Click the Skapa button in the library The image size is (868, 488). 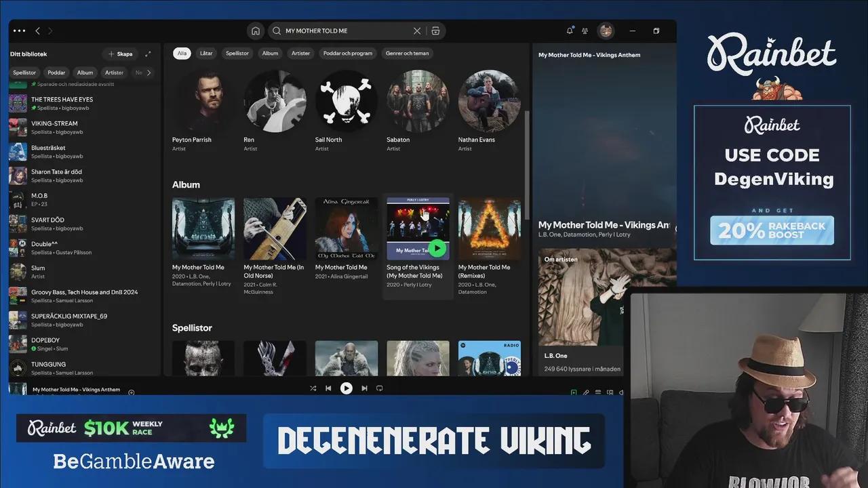pyautogui.click(x=120, y=54)
